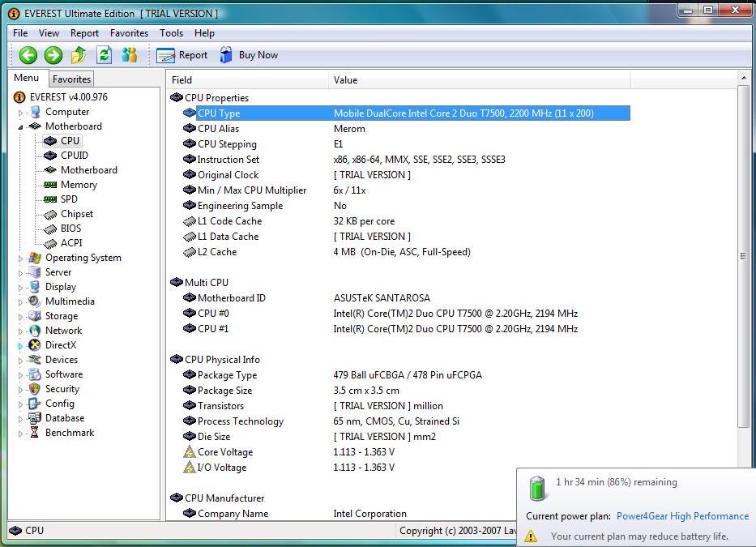Open the Help menu
The height and width of the screenshot is (547, 756).
click(x=204, y=33)
